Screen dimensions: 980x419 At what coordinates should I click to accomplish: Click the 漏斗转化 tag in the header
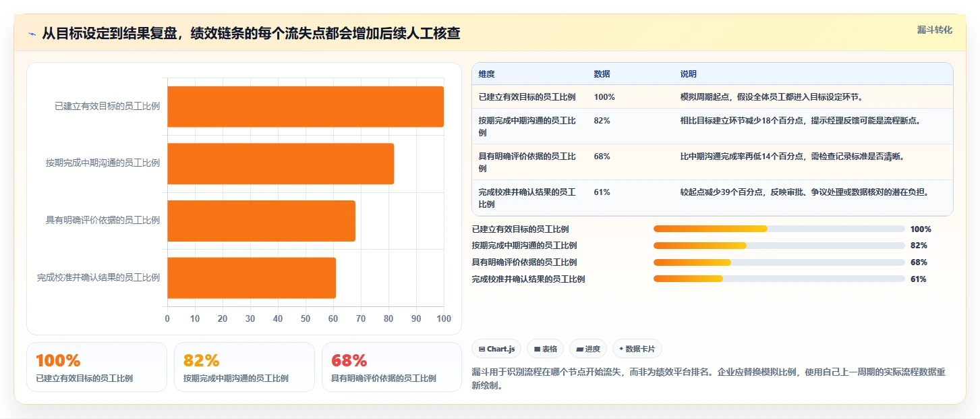[935, 30]
